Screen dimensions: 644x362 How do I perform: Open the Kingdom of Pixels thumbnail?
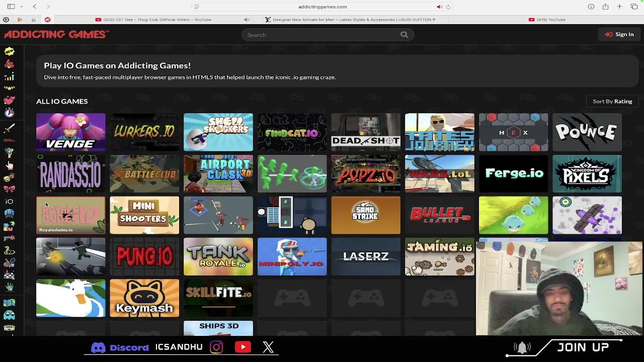pyautogui.click(x=587, y=174)
